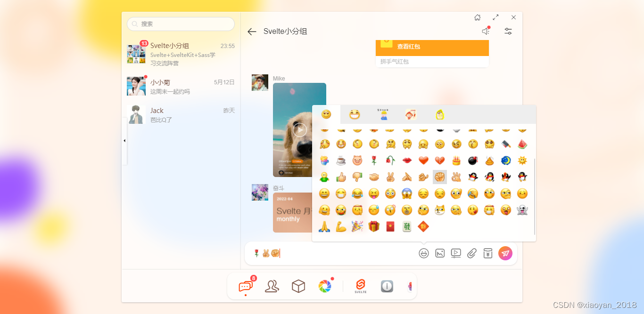Open the emoji picker smiley icon
The image size is (644, 314).
coord(424,253)
